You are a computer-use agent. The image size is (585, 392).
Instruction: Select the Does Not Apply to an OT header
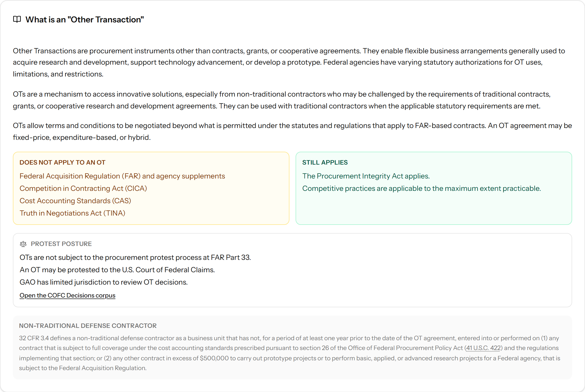[63, 163]
